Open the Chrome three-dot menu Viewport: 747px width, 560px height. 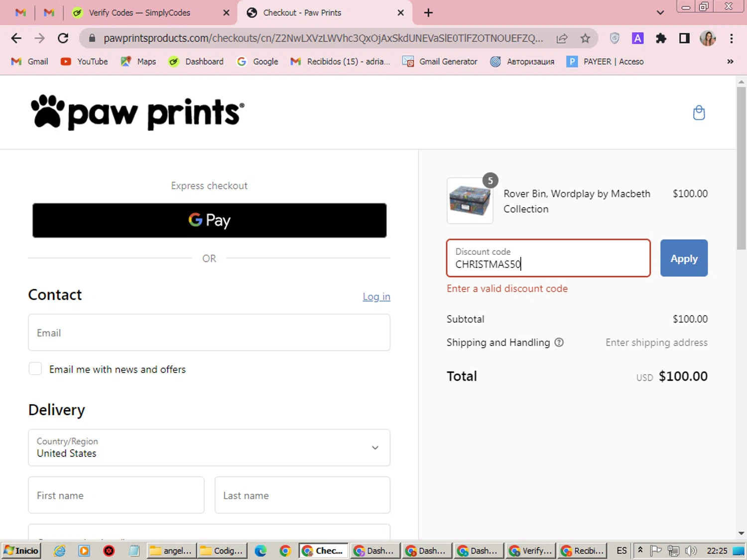coord(731,38)
